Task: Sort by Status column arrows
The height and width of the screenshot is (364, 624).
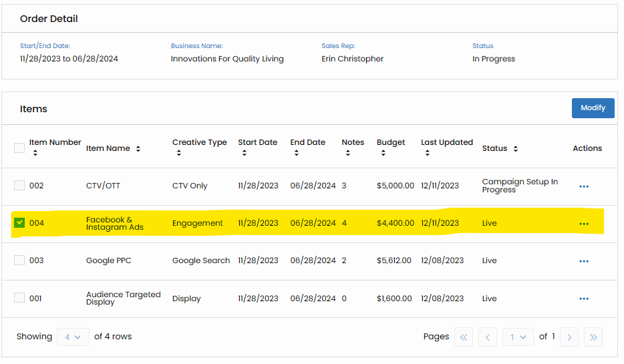Action: point(515,148)
